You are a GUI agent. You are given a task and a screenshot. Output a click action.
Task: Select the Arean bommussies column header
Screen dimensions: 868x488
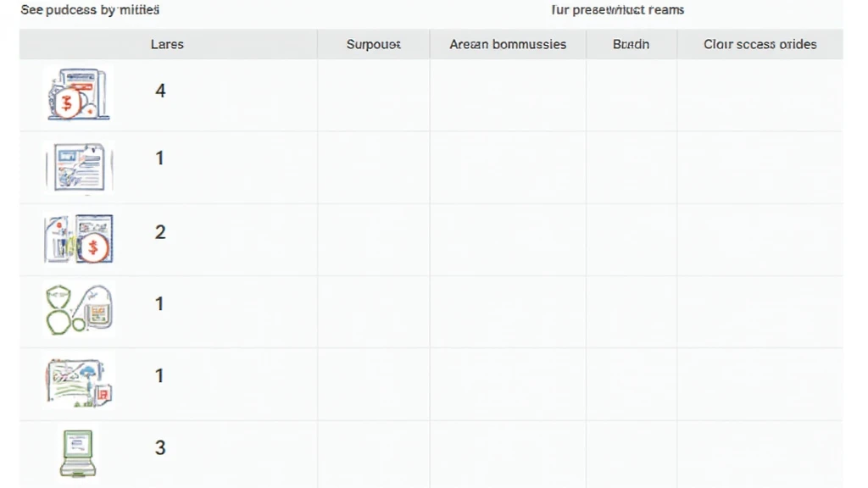pos(508,44)
